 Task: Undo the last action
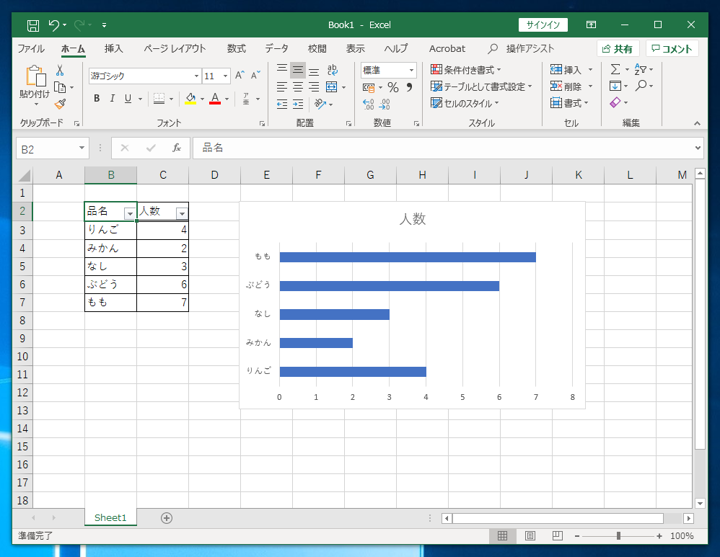coord(54,25)
